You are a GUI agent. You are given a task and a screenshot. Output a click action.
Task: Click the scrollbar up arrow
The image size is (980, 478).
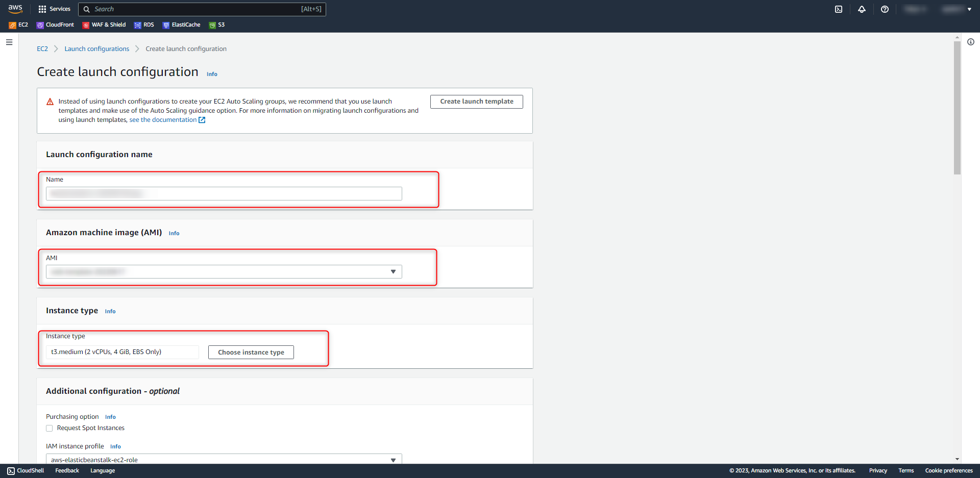(x=957, y=37)
